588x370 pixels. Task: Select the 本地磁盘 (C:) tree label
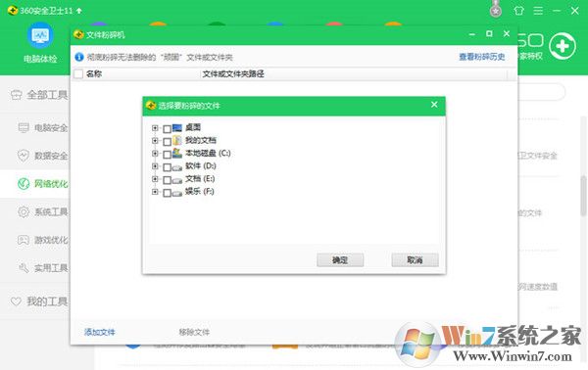tap(208, 153)
